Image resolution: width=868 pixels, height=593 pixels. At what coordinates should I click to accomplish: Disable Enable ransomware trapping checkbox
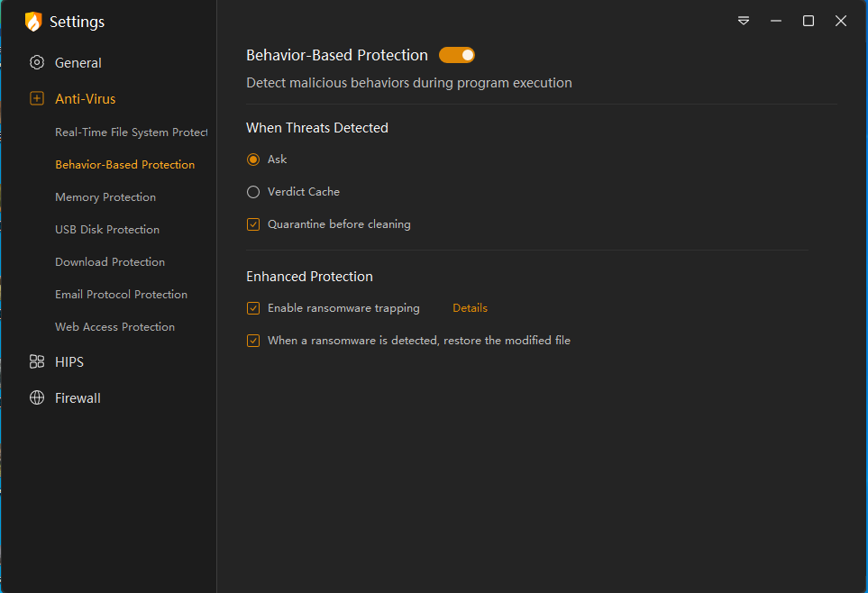coord(253,308)
